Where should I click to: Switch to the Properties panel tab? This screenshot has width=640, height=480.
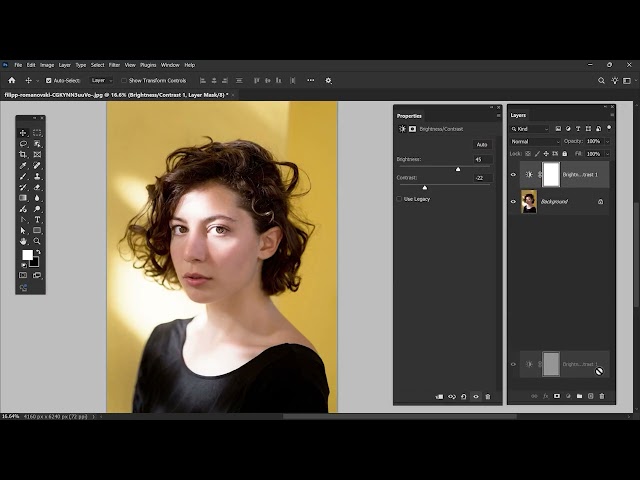(x=409, y=115)
